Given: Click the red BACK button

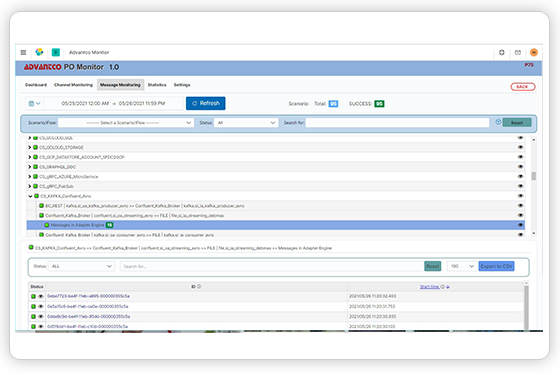Looking at the screenshot, I should click(x=522, y=87).
